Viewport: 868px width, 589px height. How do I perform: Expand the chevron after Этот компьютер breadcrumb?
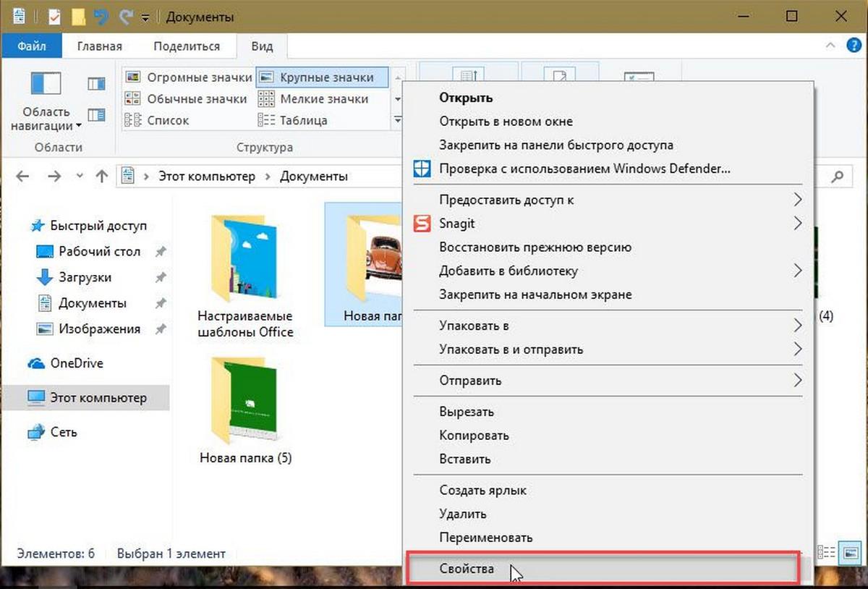coord(268,176)
